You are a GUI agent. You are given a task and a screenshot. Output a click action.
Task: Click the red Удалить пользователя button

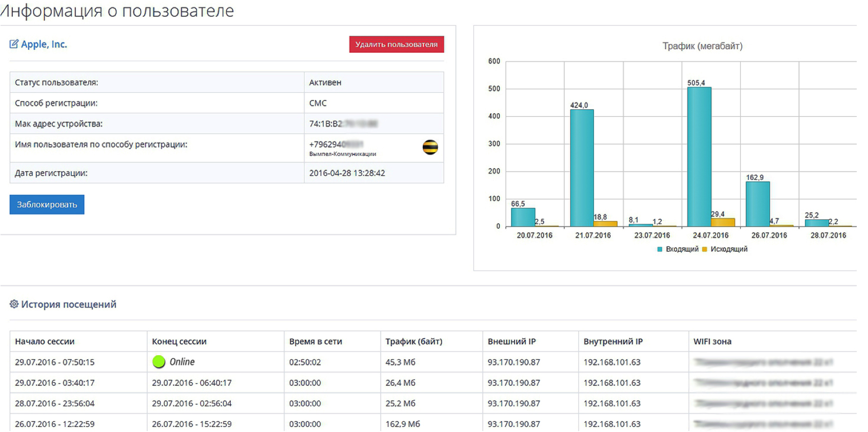pyautogui.click(x=397, y=44)
